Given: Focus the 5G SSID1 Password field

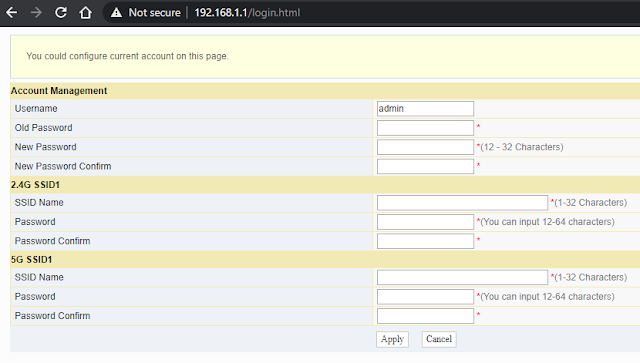Looking at the screenshot, I should coord(425,296).
